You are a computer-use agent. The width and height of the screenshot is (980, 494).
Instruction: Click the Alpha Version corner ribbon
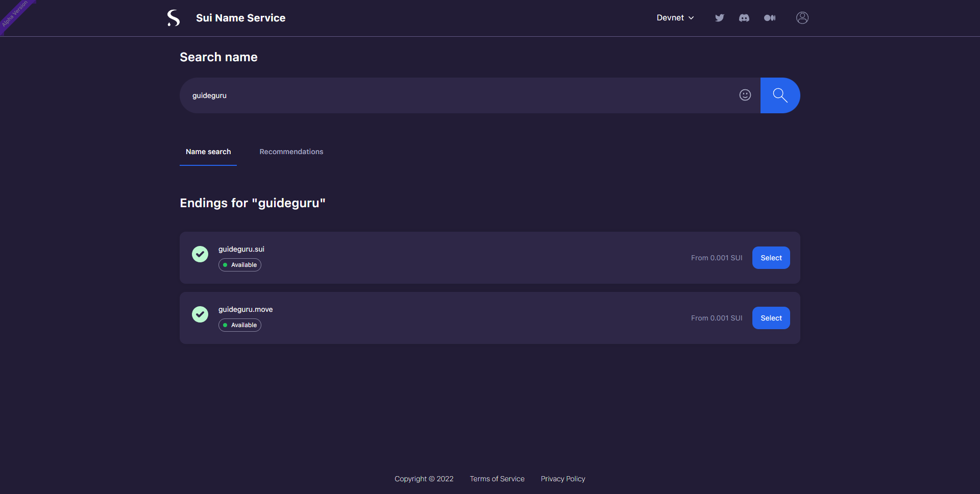(14, 14)
